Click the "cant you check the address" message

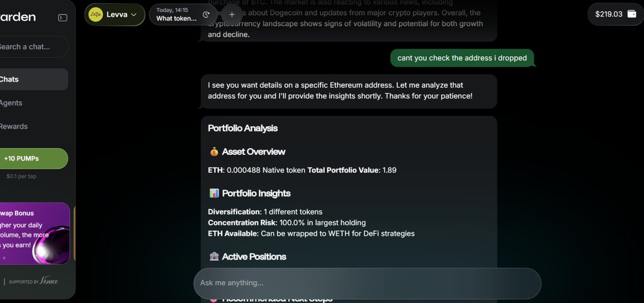point(462,58)
